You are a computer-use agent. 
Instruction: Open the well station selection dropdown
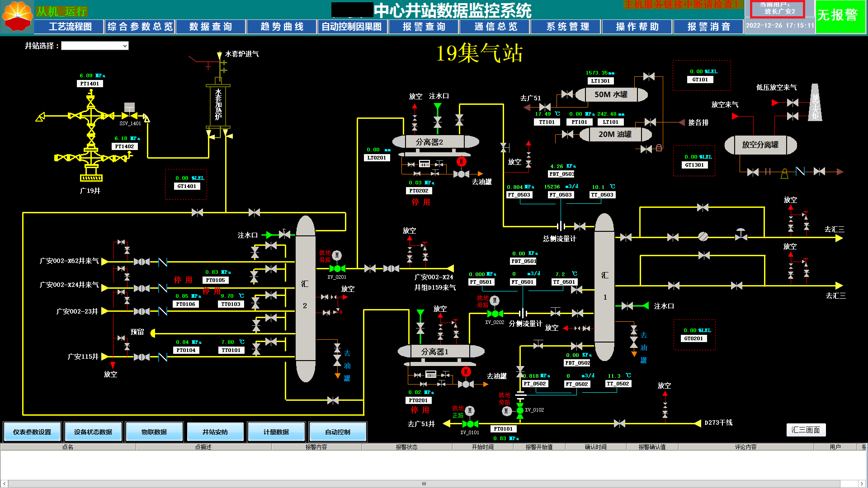point(95,46)
